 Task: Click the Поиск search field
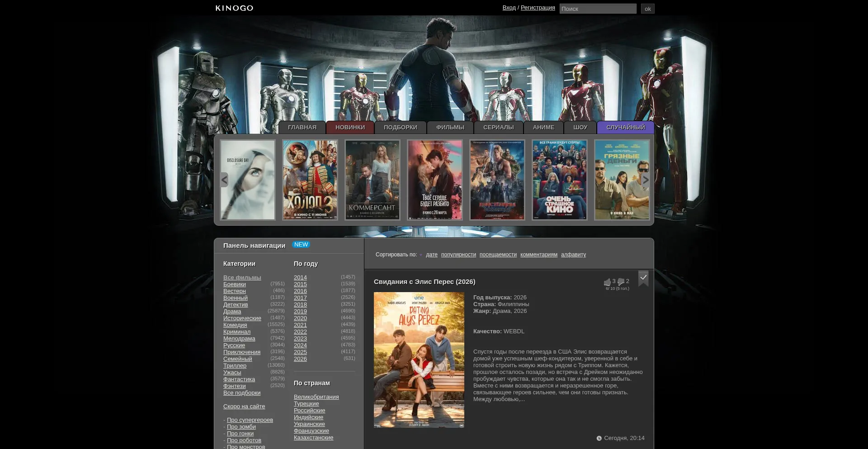coord(598,9)
